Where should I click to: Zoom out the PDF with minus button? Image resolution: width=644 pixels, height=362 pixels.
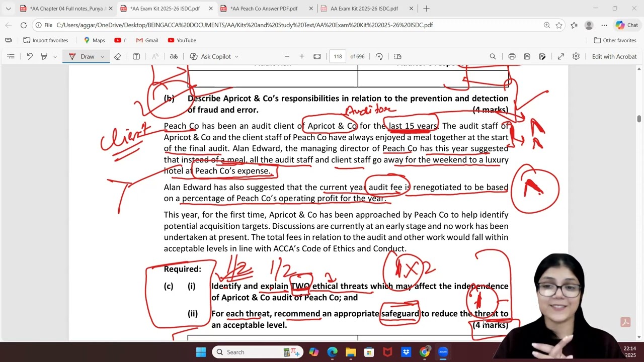coord(287,56)
